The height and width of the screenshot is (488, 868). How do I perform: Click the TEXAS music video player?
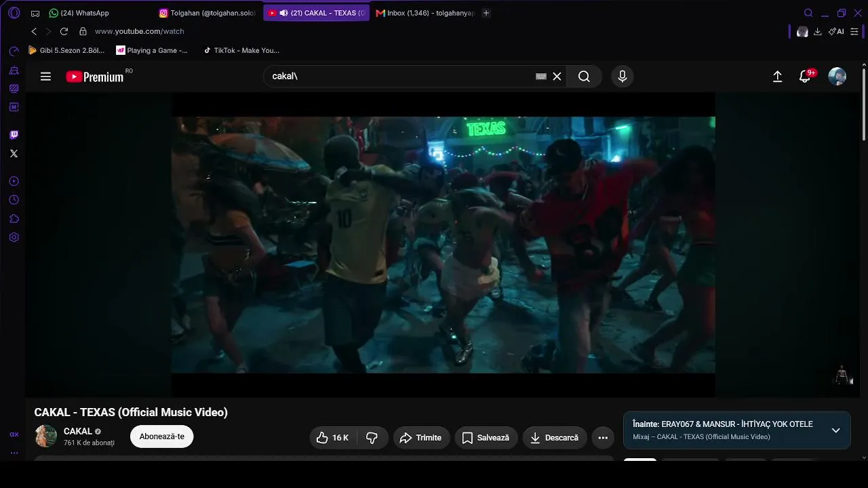coord(443,245)
